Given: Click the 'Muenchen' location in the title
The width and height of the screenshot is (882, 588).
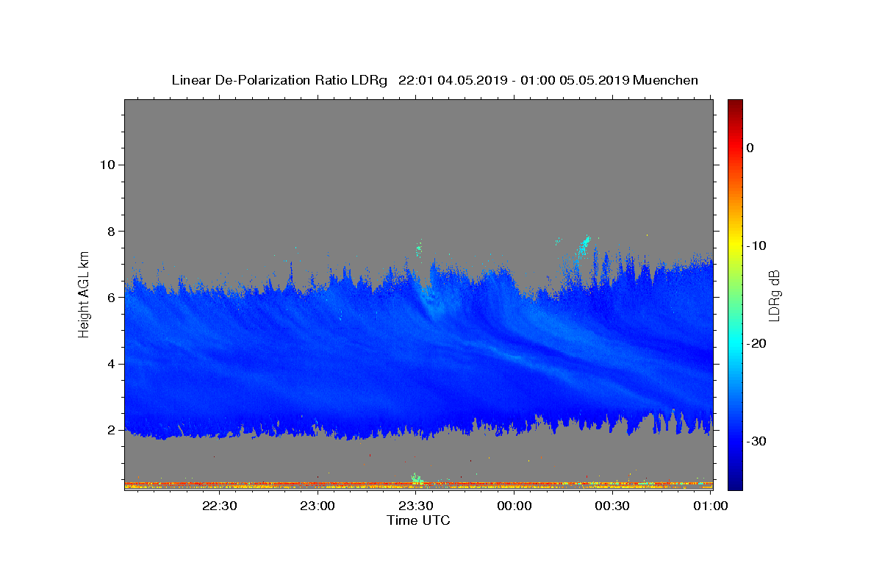Looking at the screenshot, I should click(665, 80).
